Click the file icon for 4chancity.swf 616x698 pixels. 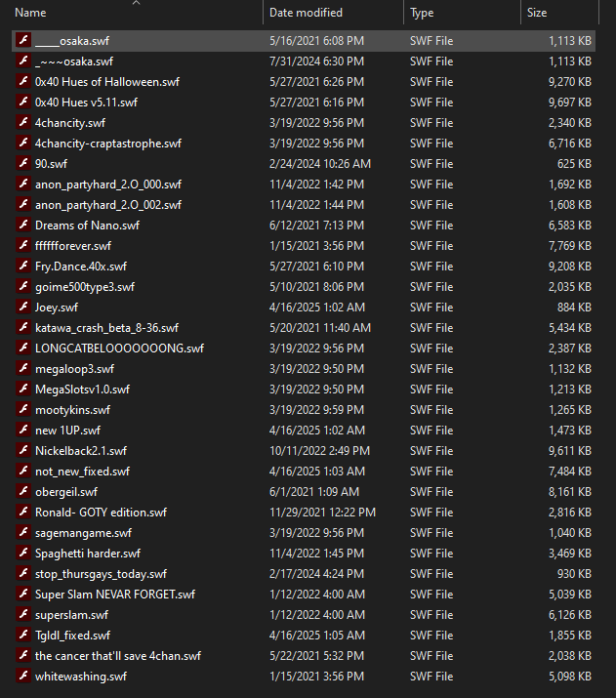23,122
